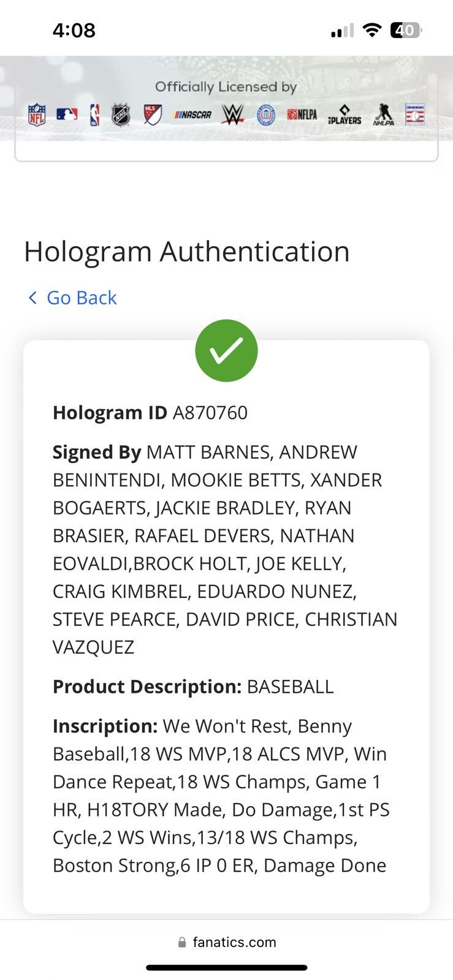Tap the back chevron beside Go Back

point(32,298)
